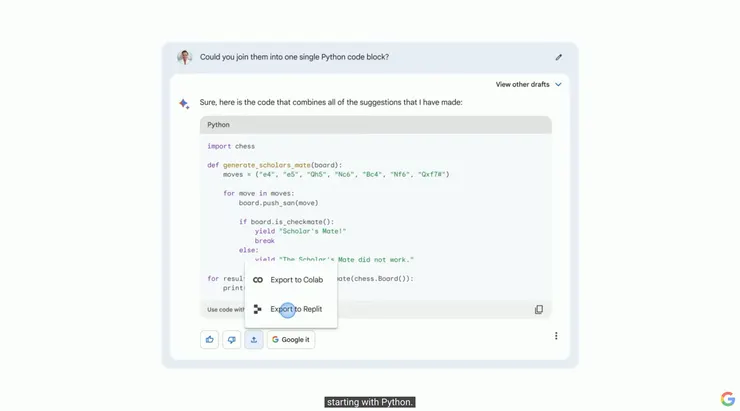The image size is (740, 411).
Task: Click the Google G logo in the corner
Action: [728, 399]
